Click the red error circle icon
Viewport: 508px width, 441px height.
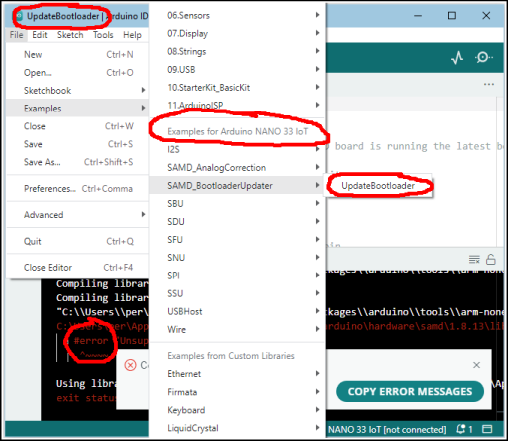pyautogui.click(x=130, y=365)
